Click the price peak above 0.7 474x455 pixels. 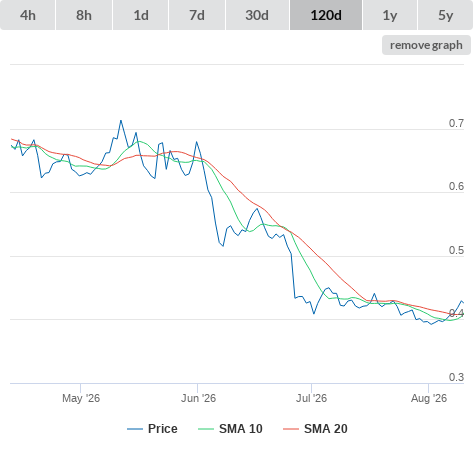click(x=121, y=121)
